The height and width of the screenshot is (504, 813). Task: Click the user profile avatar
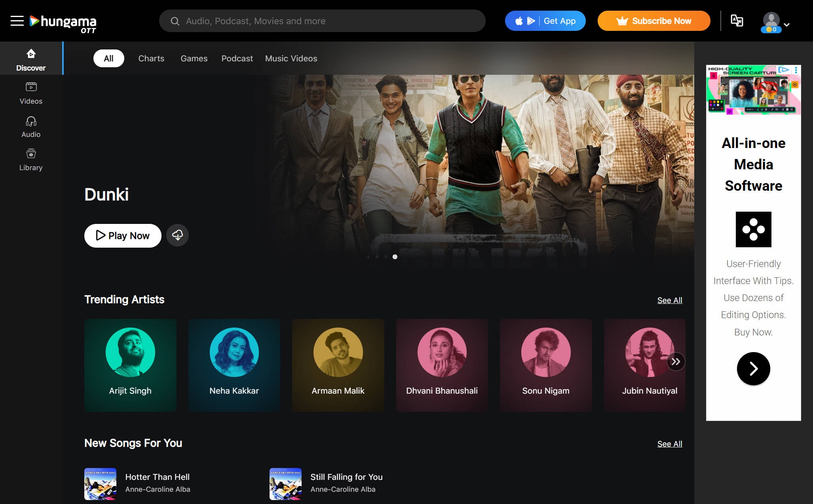[x=771, y=20]
